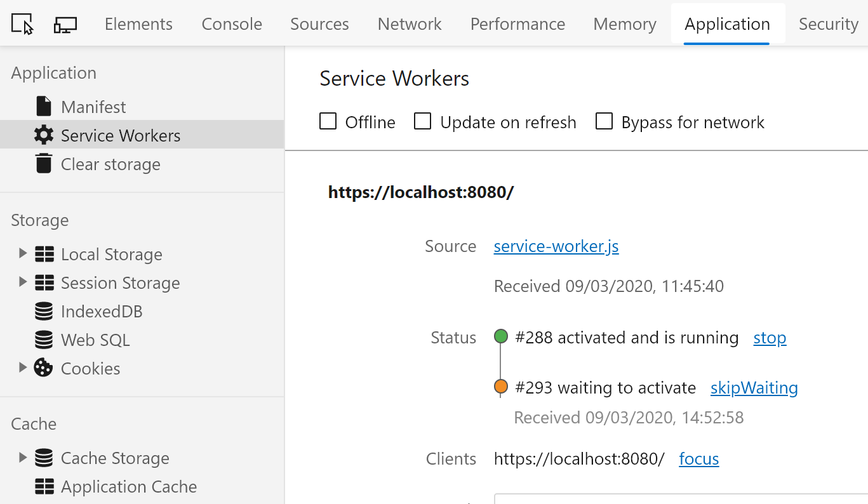The width and height of the screenshot is (868, 504).
Task: Expand the Cookies tree
Action: pyautogui.click(x=23, y=368)
